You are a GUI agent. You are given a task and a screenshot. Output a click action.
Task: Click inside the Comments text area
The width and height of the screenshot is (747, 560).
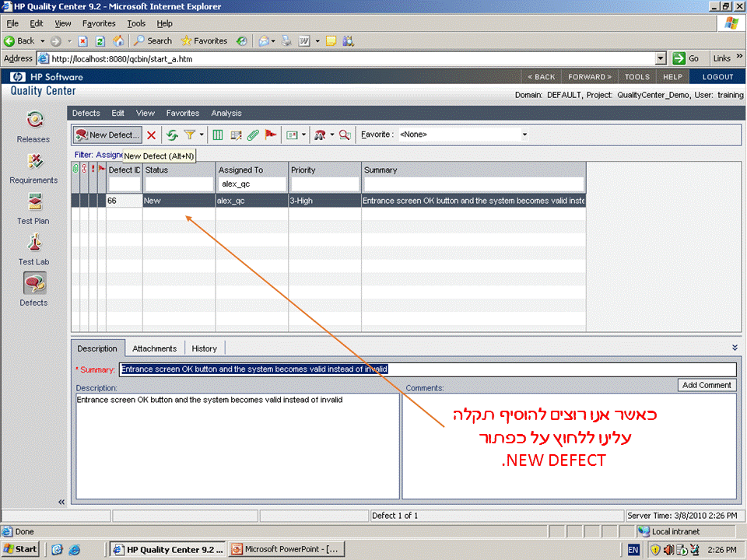click(x=570, y=446)
